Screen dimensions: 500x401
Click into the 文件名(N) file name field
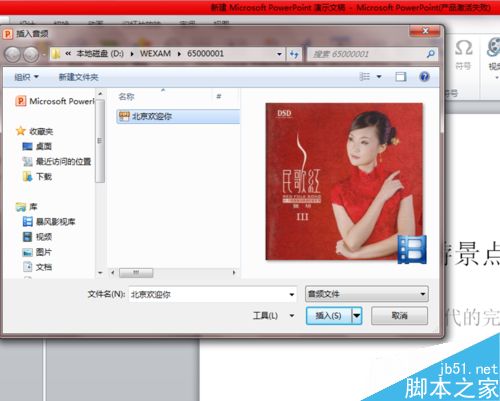[208, 294]
